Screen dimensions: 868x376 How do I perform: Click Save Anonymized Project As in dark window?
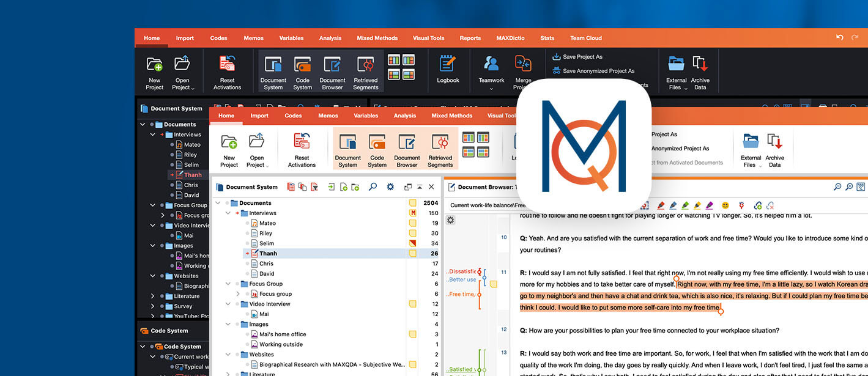click(x=593, y=71)
